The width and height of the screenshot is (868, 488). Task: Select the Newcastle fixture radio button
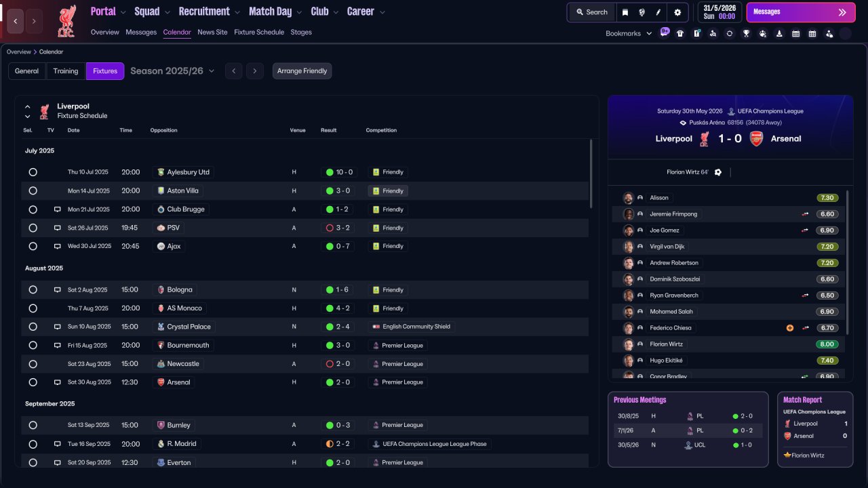[33, 364]
